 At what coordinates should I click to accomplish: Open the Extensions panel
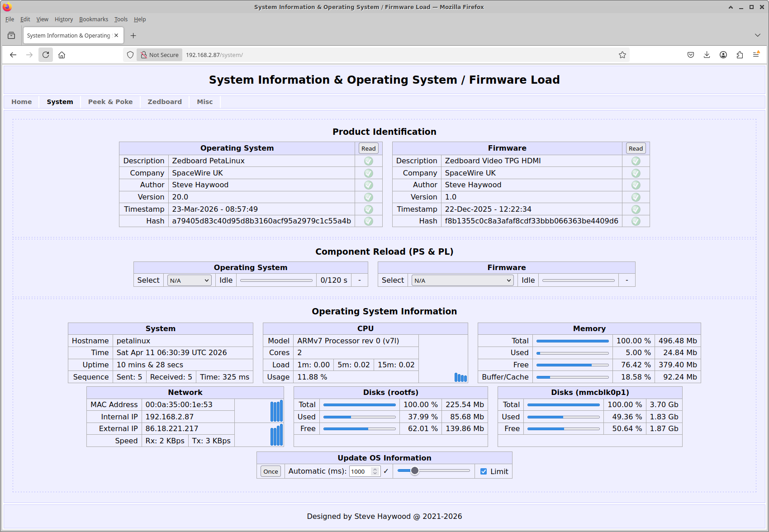click(x=740, y=55)
